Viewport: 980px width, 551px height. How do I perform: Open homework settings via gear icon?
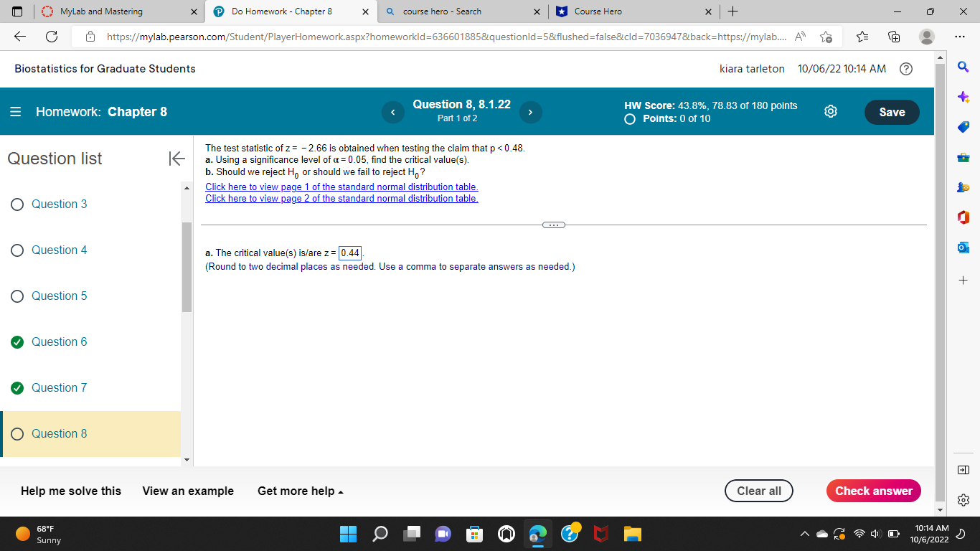tap(830, 112)
